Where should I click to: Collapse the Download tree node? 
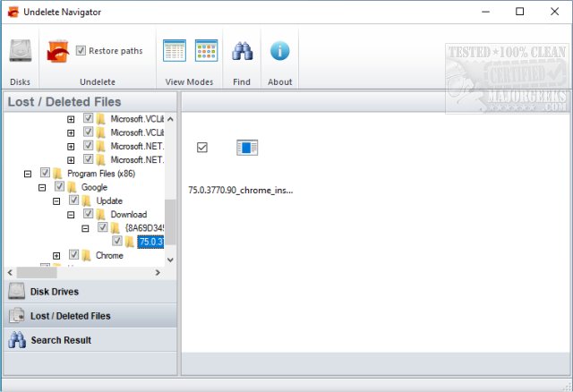(71, 215)
